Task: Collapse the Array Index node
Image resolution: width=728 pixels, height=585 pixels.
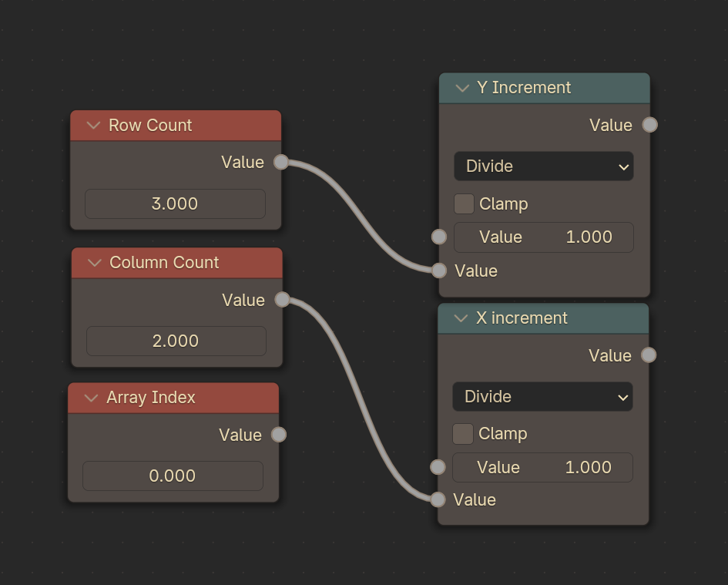Action: click(92, 398)
